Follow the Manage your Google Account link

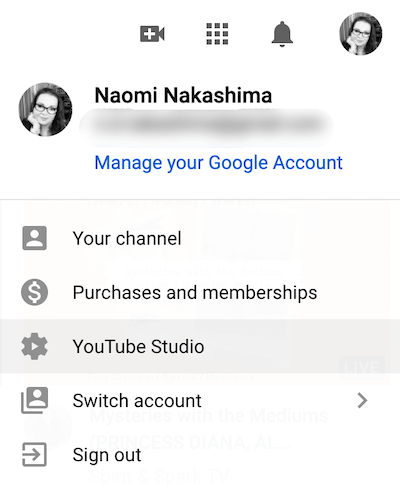click(x=218, y=163)
